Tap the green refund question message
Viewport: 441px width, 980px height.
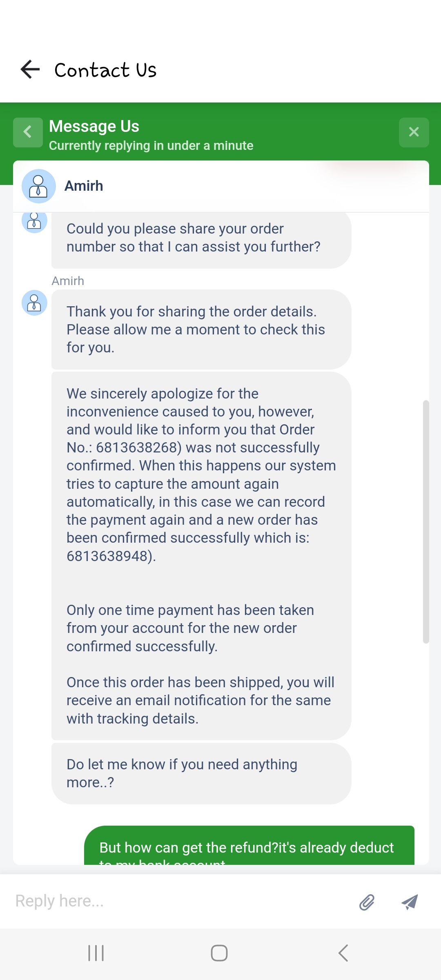point(249,847)
